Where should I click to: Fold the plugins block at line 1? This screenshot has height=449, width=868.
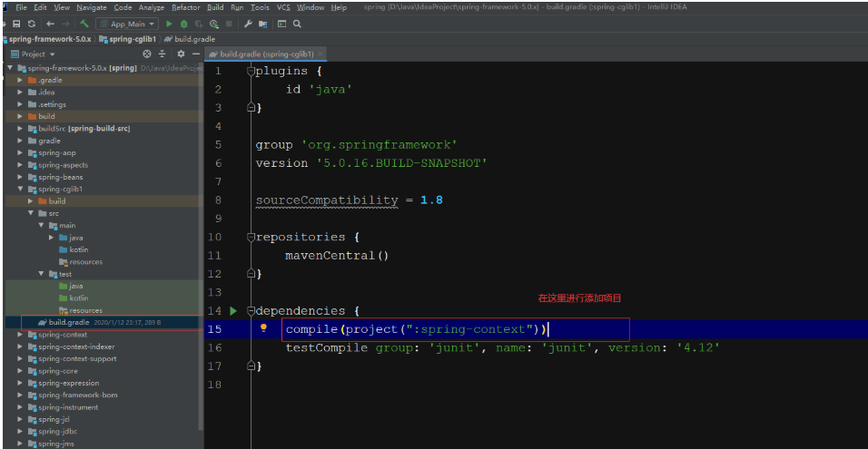coord(251,72)
